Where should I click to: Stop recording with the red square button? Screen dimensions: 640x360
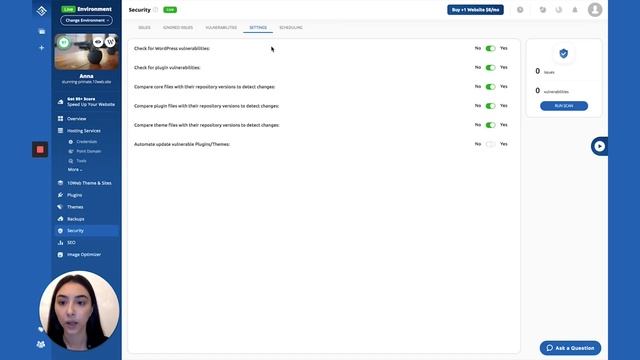(x=40, y=149)
